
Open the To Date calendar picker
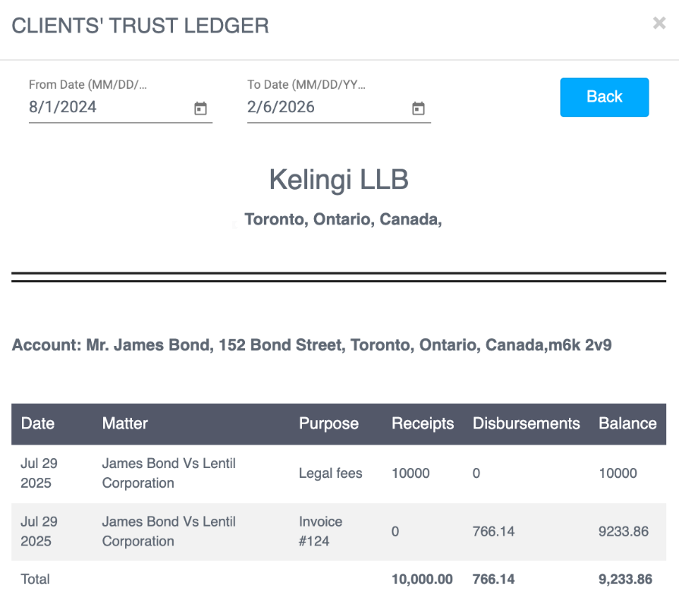[418, 108]
